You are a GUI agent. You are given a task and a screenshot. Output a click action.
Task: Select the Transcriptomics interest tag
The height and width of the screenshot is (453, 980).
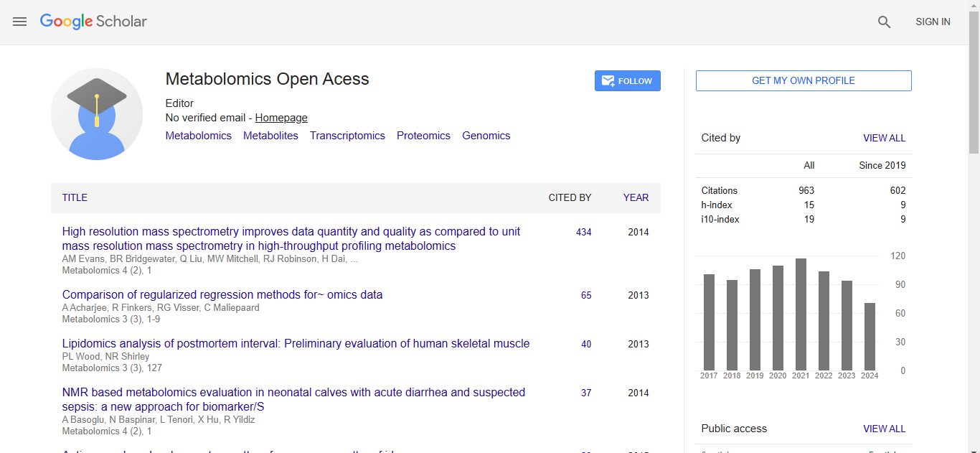(x=347, y=136)
